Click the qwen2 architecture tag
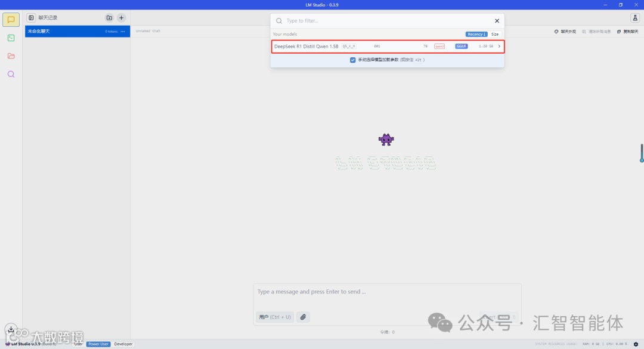Viewport: 644px width, 349px height. [439, 47]
